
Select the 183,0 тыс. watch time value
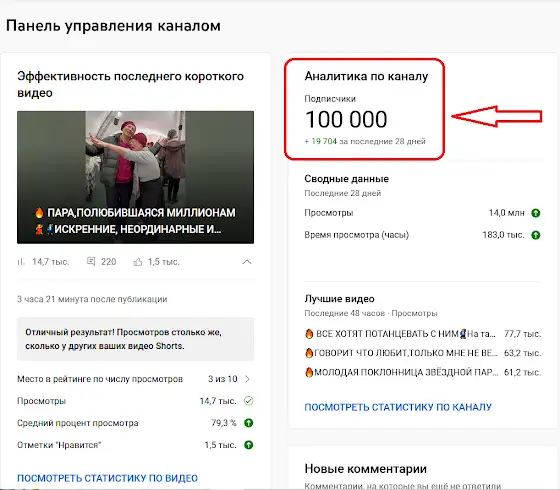pos(503,235)
